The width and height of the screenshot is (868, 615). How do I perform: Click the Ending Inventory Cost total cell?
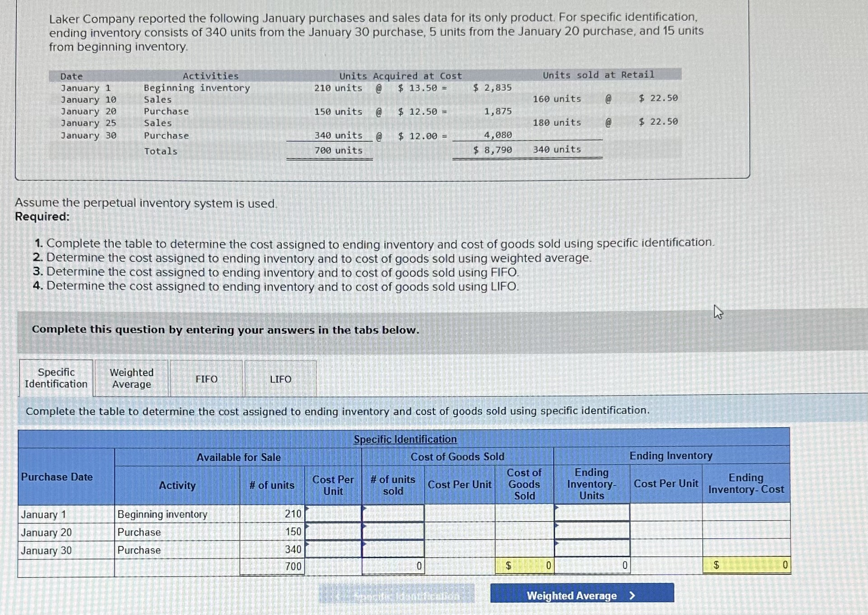pos(747,565)
